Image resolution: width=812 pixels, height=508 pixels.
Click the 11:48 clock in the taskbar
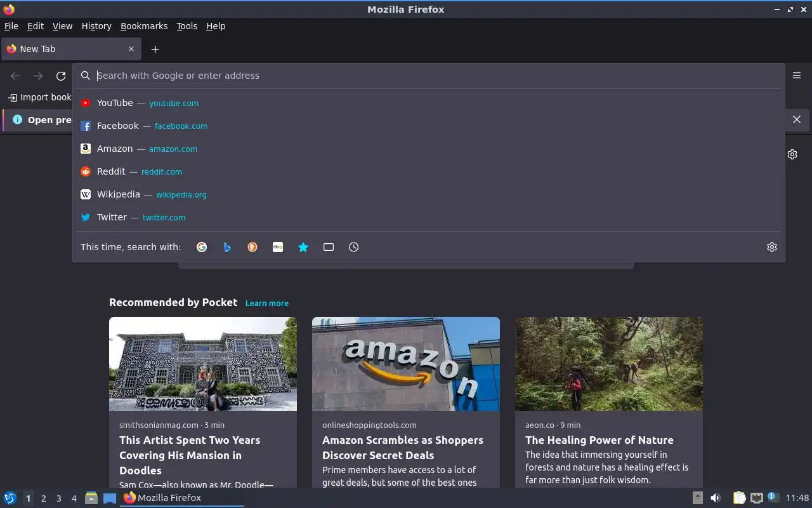coord(797,498)
